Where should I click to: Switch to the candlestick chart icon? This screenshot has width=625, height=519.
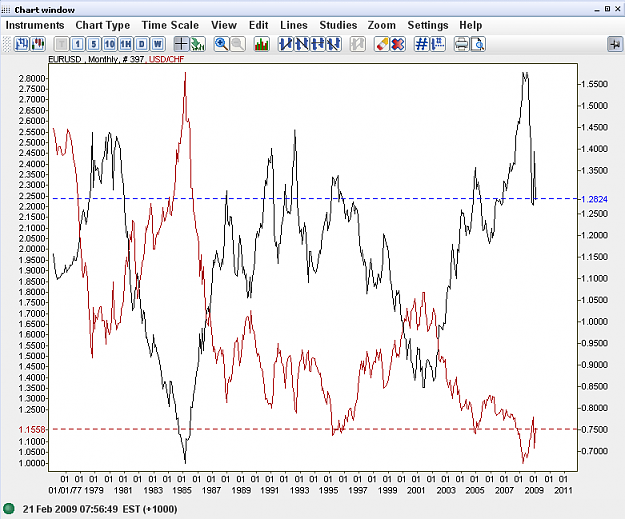coord(38,44)
